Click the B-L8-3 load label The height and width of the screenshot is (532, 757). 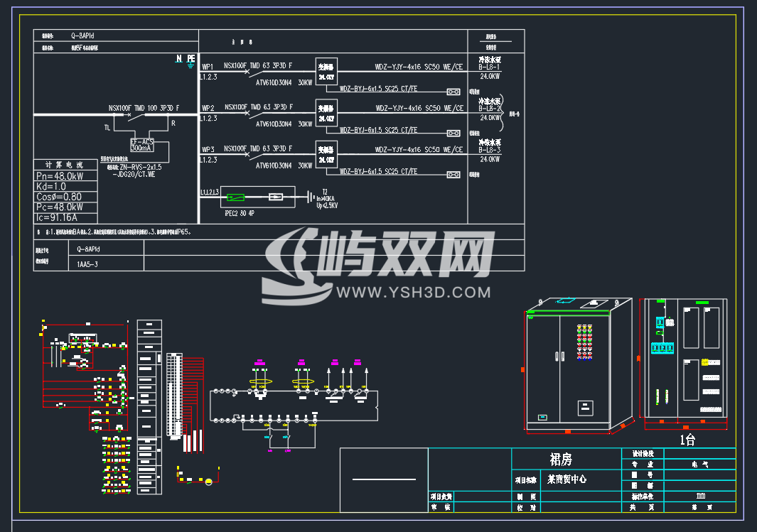tap(490, 151)
